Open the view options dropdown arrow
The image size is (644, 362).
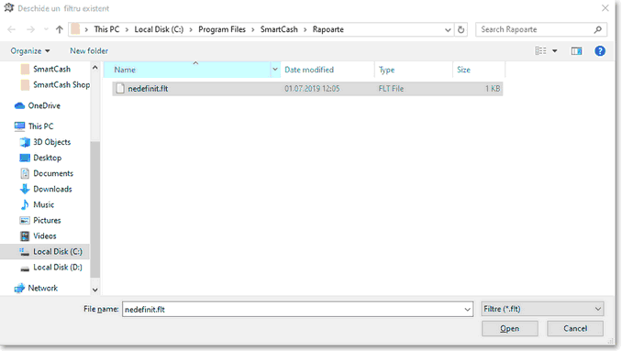click(555, 51)
